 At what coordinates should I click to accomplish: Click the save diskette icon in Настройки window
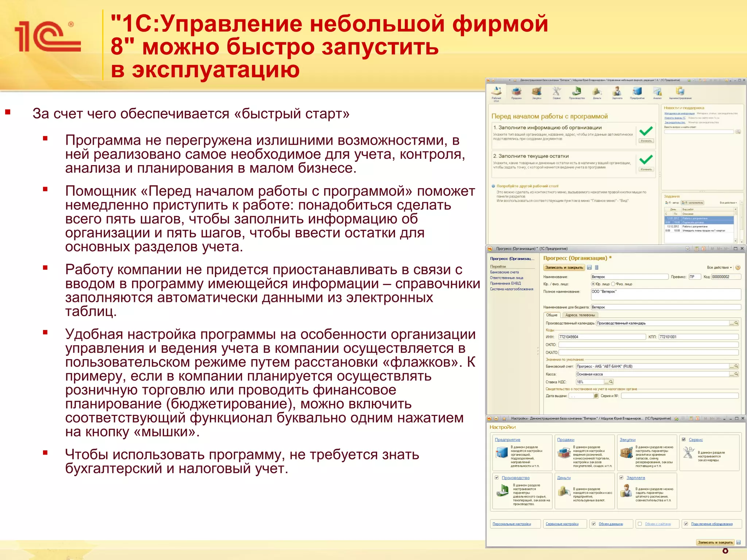point(739,542)
